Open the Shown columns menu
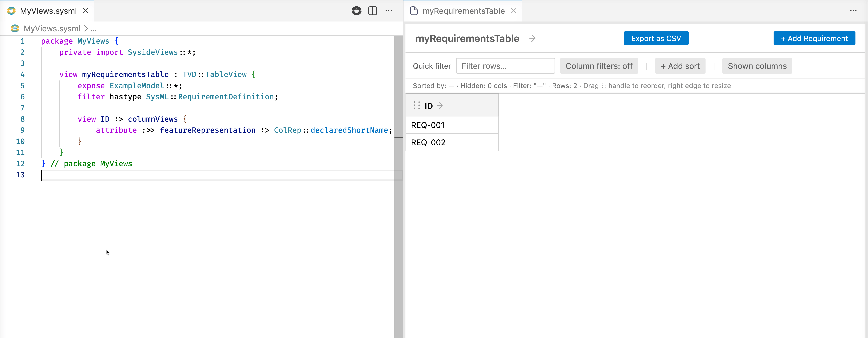Image resolution: width=868 pixels, height=338 pixels. point(757,66)
